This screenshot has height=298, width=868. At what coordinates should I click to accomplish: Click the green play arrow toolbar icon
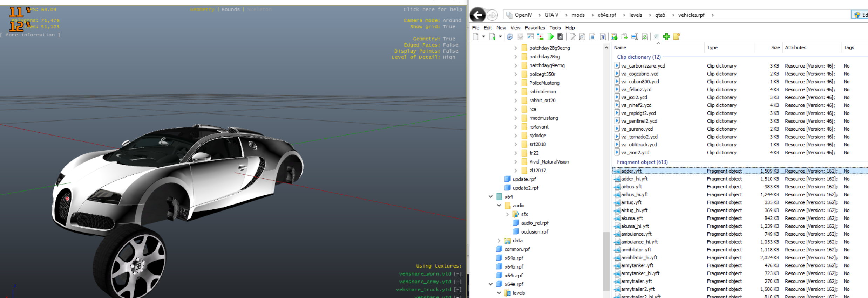[551, 37]
